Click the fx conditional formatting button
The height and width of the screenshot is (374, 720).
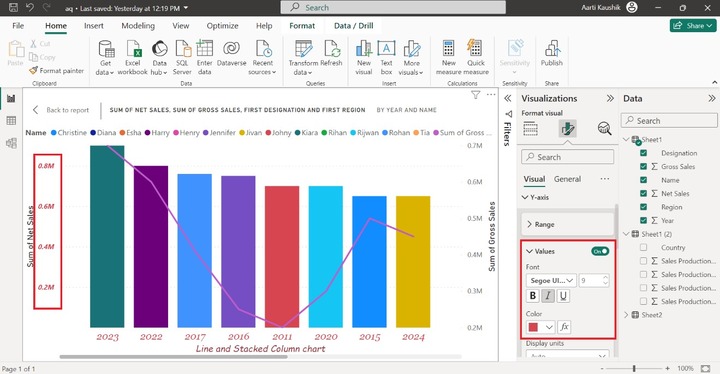[564, 327]
